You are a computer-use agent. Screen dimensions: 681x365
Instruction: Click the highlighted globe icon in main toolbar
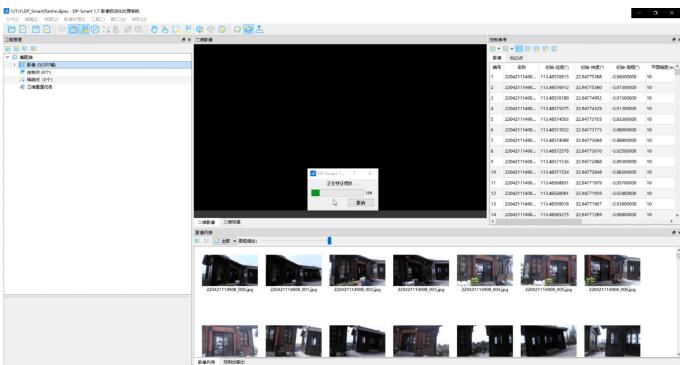point(248,29)
